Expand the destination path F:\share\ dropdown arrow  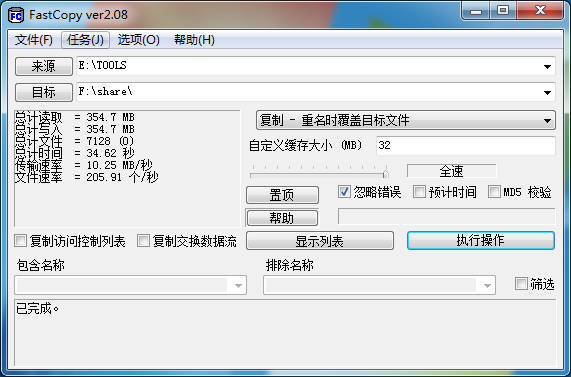pos(547,93)
